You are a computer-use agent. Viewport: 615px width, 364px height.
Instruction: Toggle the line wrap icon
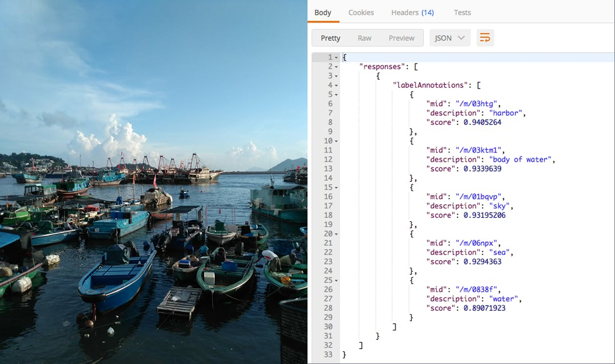[485, 38]
